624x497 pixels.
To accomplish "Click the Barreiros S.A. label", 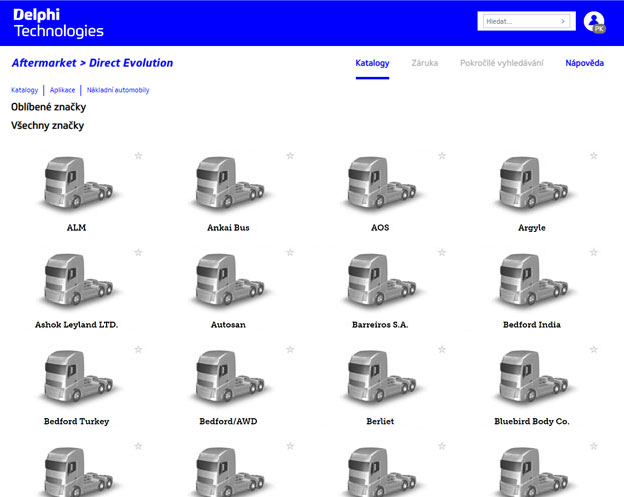I will click(380, 325).
